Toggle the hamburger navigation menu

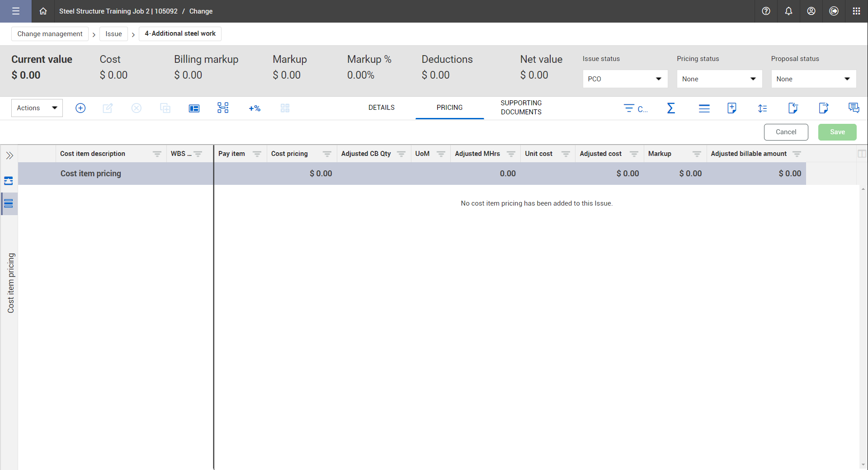point(16,11)
